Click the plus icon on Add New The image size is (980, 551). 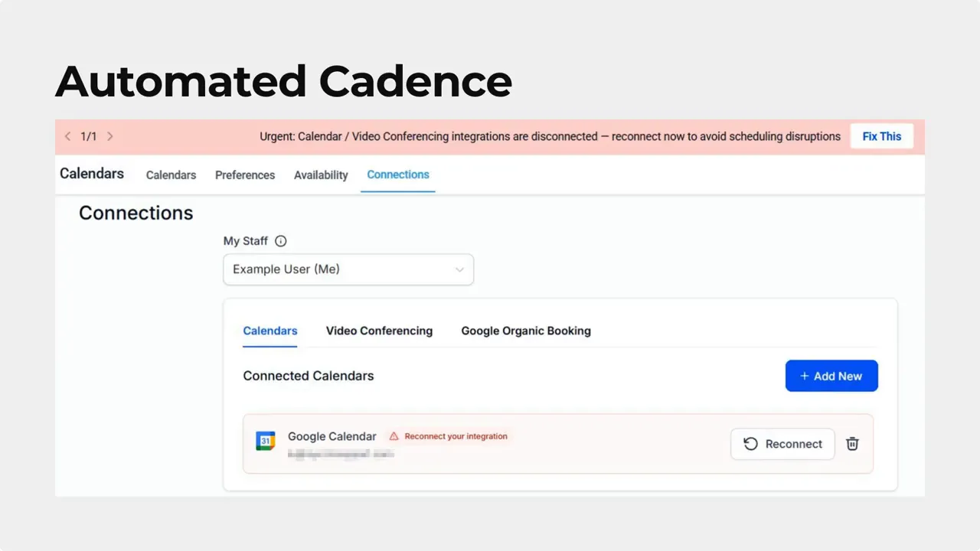pos(805,376)
